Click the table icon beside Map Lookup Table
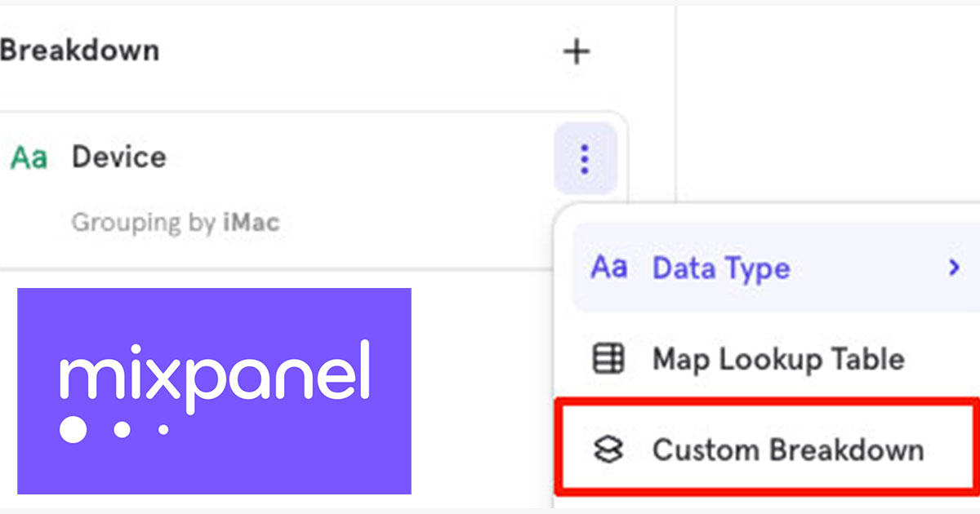Screen dimensions: 980x514 click(608, 359)
